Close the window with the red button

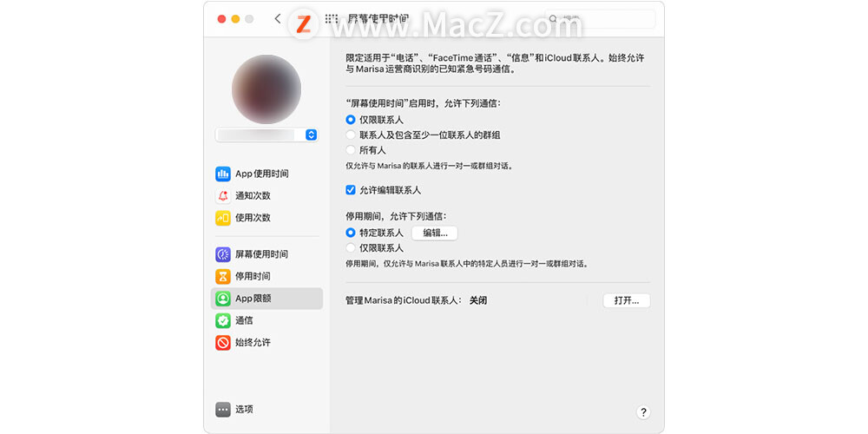pos(221,19)
